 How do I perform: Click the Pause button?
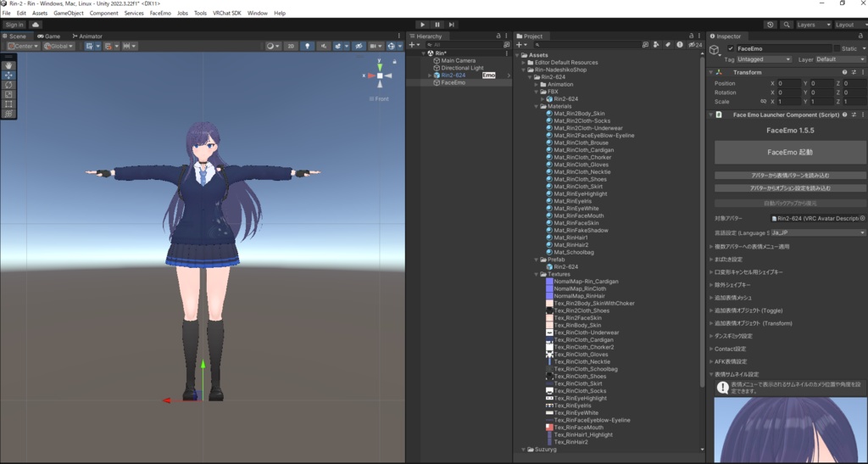tap(437, 25)
